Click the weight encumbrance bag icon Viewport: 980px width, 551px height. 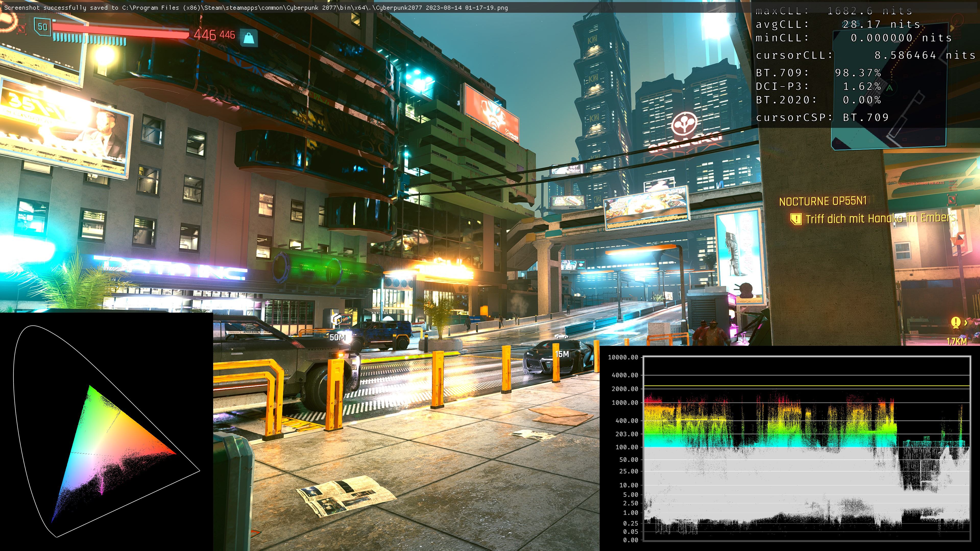coord(249,38)
